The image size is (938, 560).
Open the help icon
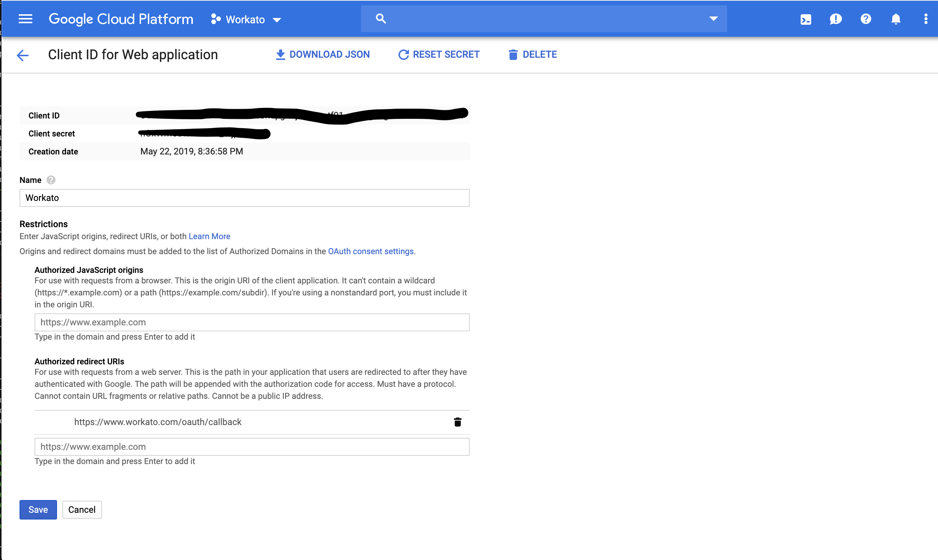point(866,19)
